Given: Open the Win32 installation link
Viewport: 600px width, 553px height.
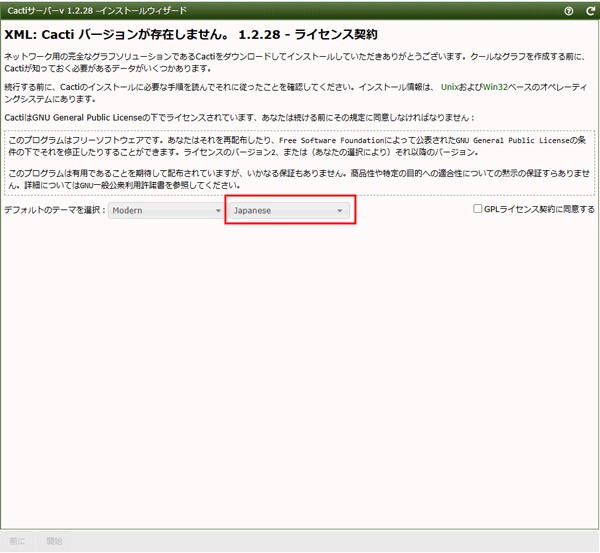Looking at the screenshot, I should coord(495,87).
